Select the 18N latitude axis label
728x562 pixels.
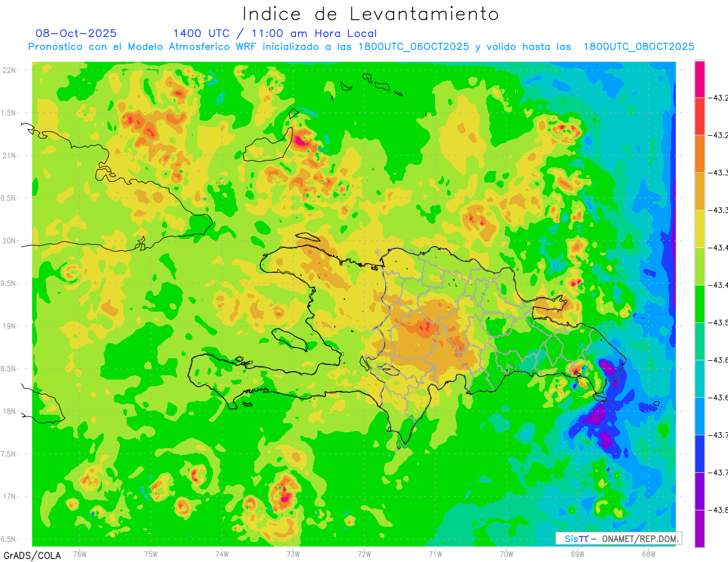(10, 412)
